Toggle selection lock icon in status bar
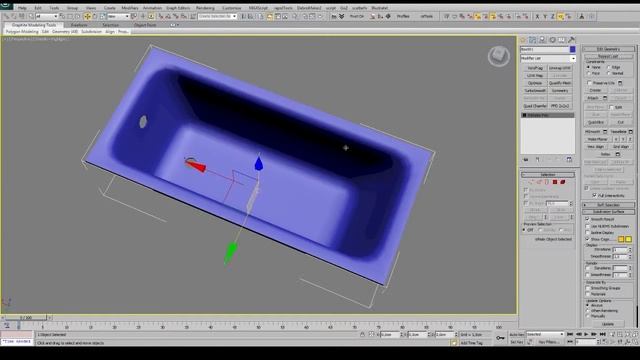 coord(362,334)
